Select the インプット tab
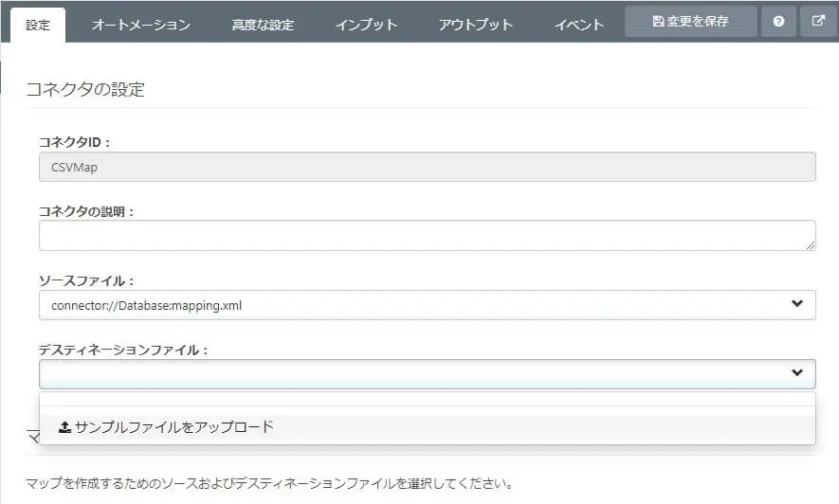 [366, 25]
